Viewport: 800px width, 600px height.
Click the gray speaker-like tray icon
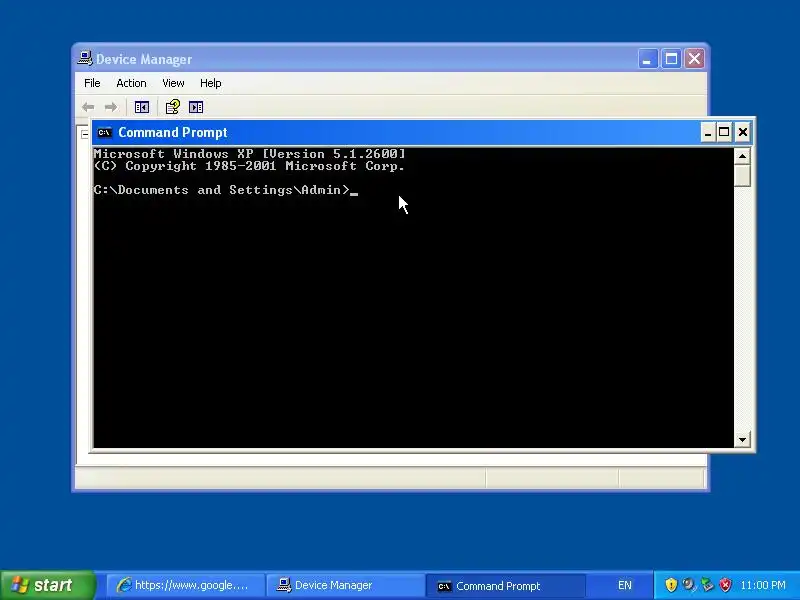point(689,585)
